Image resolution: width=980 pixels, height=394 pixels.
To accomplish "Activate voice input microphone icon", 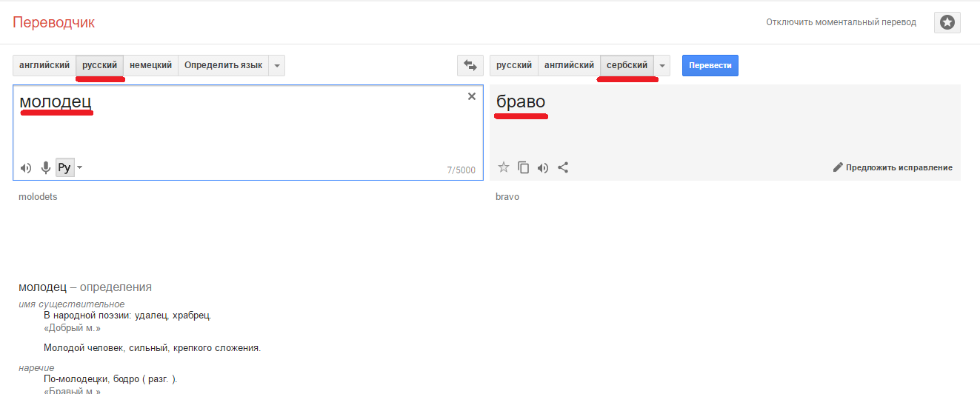I will (x=46, y=168).
